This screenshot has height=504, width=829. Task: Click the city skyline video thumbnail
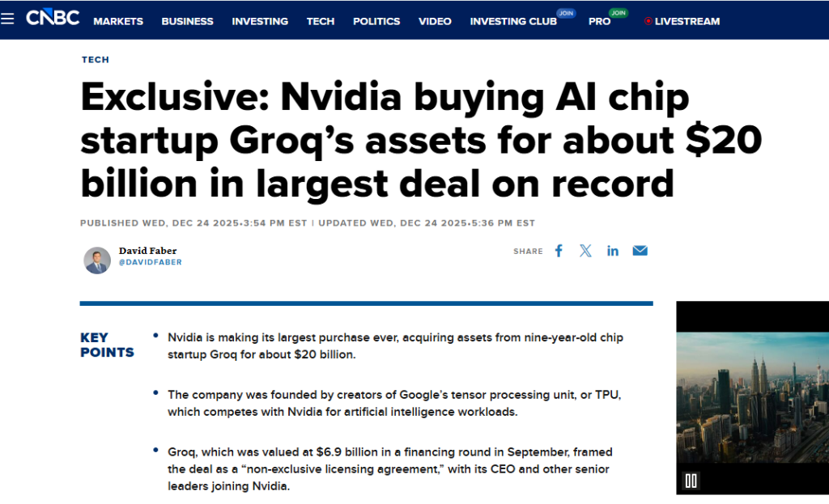[752, 397]
